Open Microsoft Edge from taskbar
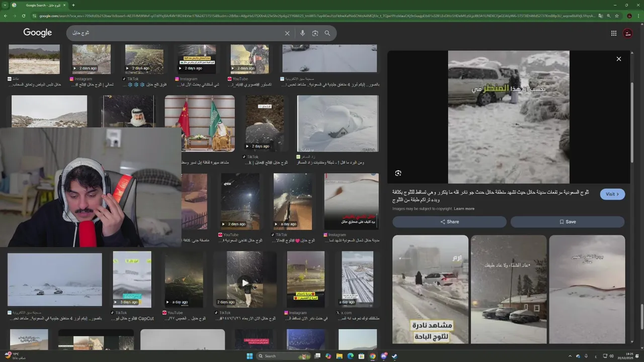The height and width of the screenshot is (362, 644). 351,356
